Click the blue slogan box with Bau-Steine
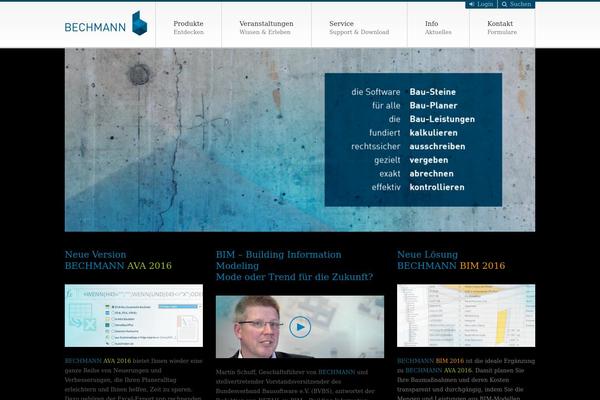Screen dimensions: 600x400 click(413, 140)
